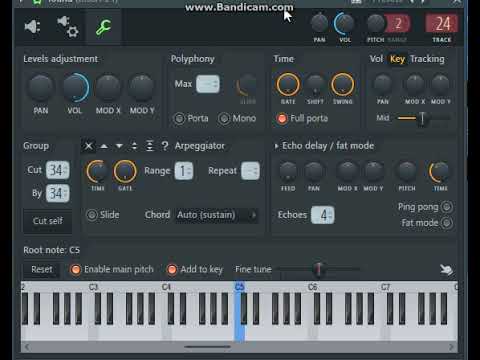Click the Tracking MOD Y knob
This screenshot has width=480, height=360.
tap(440, 84)
